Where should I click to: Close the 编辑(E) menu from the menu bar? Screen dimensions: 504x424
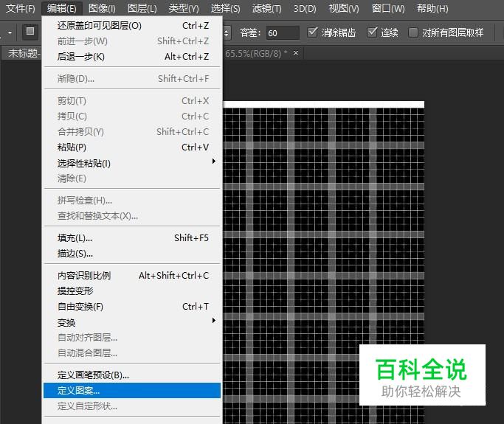pos(62,8)
